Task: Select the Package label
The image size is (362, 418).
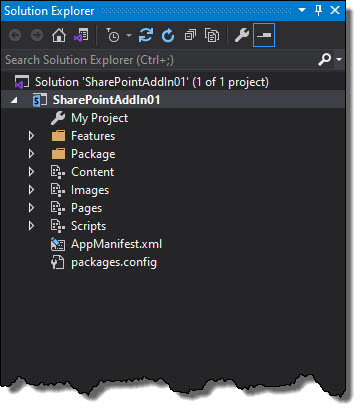Action: (93, 154)
